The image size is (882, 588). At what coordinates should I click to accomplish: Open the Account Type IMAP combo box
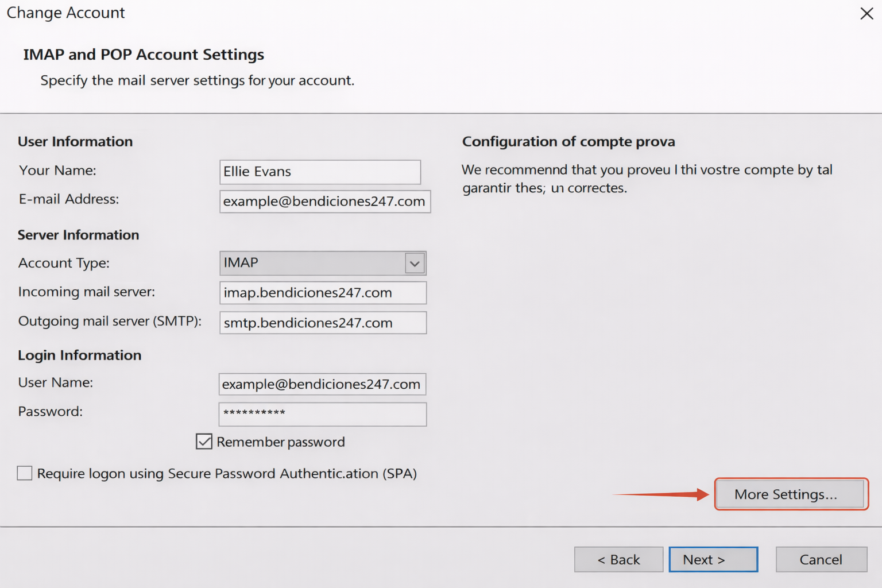pyautogui.click(x=313, y=263)
